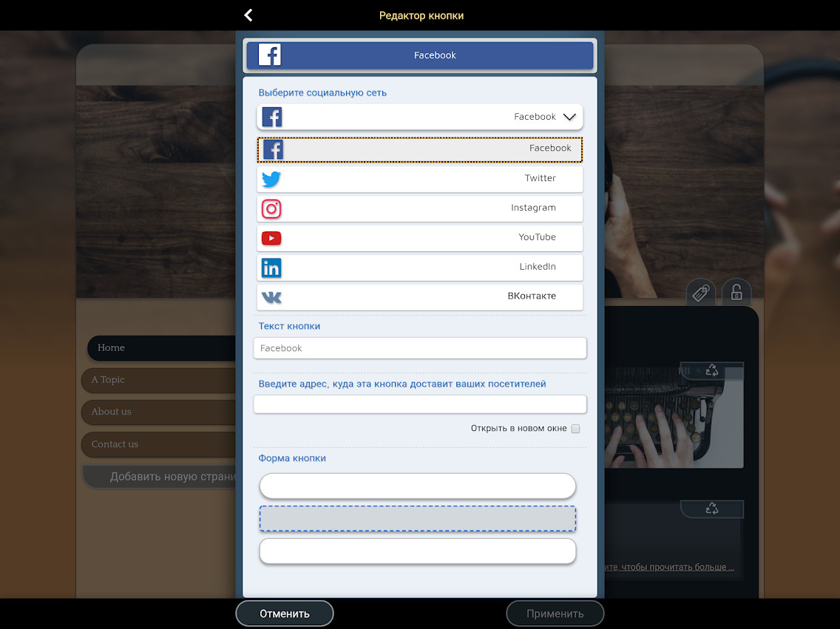Choose Twitter option in the list
The height and width of the screenshot is (629, 840).
420,179
